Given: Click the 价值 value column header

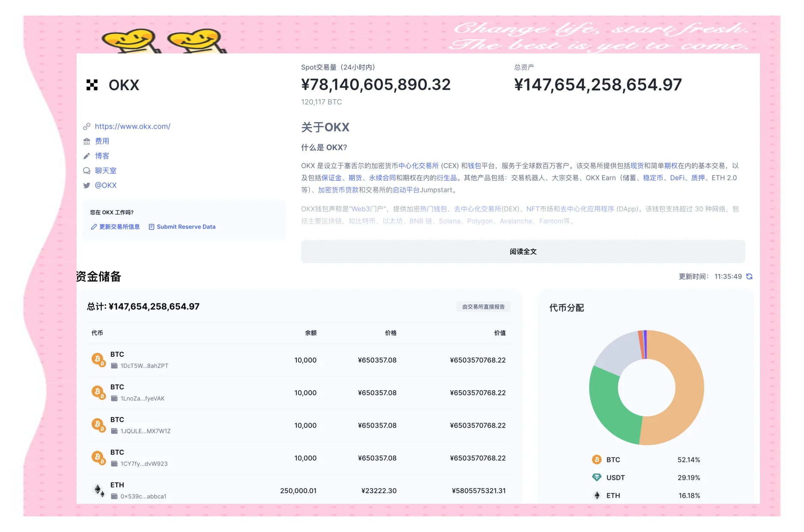Looking at the screenshot, I should tap(500, 333).
